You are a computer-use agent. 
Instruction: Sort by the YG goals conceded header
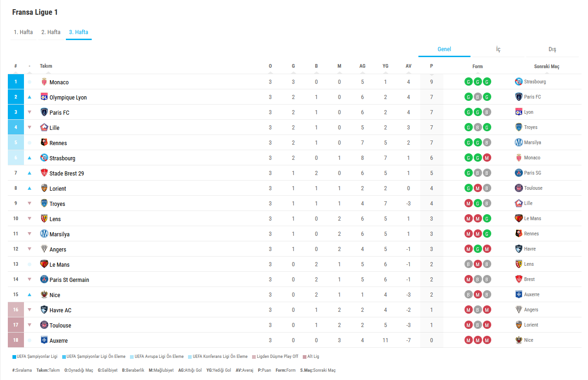(x=386, y=66)
